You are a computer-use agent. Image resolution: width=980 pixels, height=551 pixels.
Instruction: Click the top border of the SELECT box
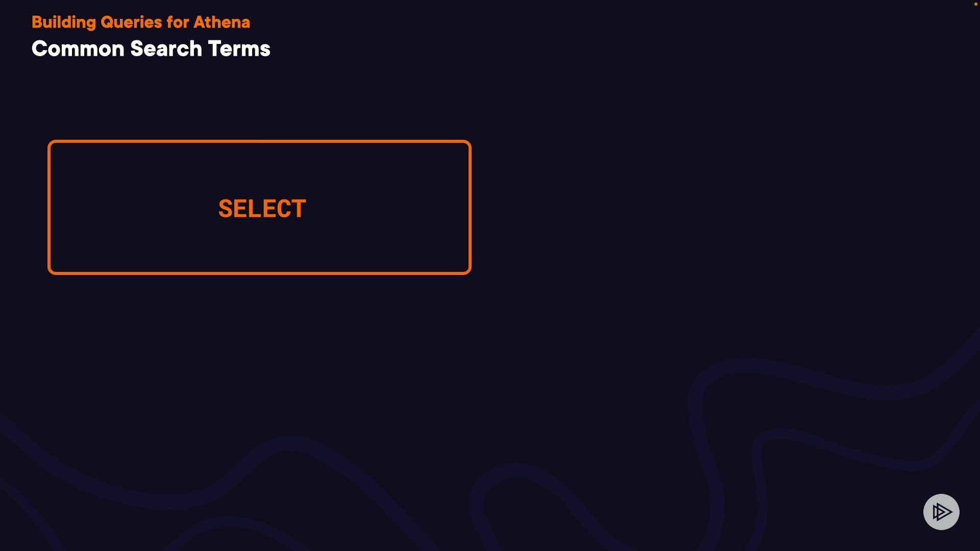pos(259,141)
